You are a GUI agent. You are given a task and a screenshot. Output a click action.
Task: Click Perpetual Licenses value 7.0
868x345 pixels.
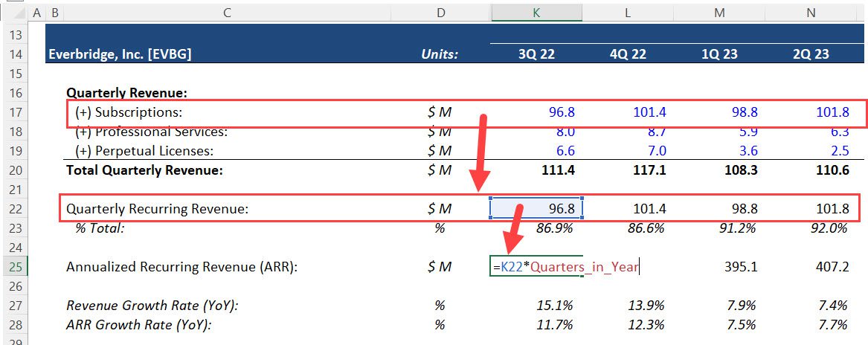point(657,151)
